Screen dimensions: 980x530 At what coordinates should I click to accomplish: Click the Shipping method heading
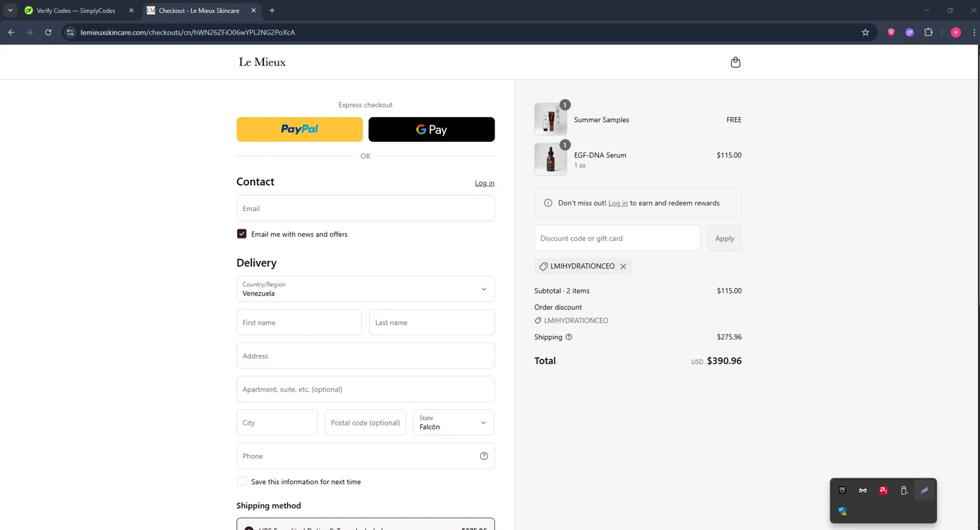269,506
